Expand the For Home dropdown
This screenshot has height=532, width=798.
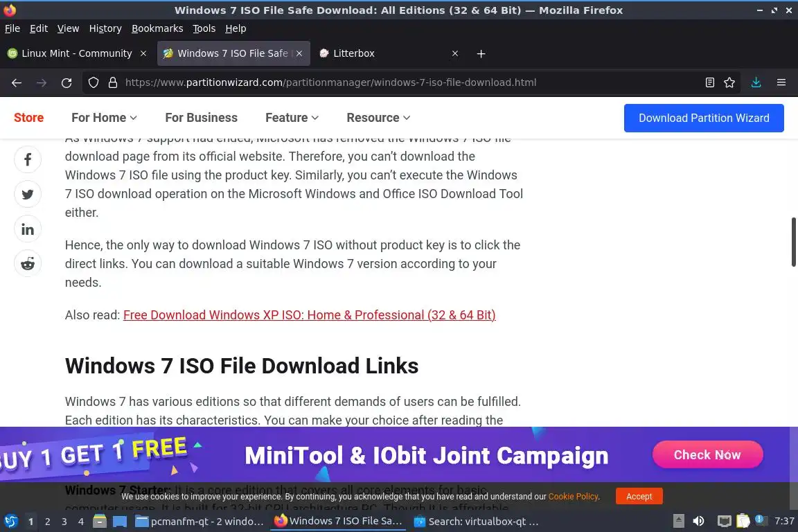(x=105, y=118)
